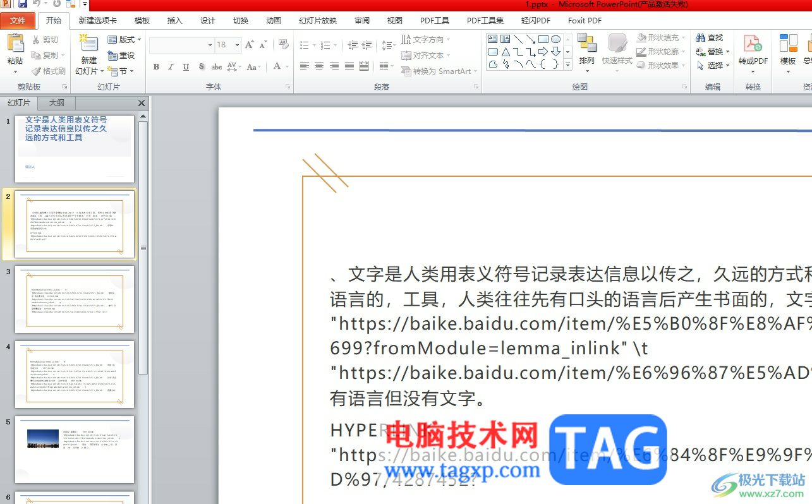
Task: Open the Arrange (排列) dropdown
Action: [587, 52]
